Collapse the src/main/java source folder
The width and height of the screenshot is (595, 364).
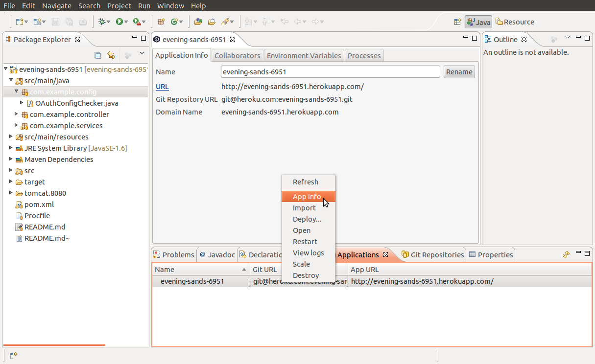11,80
